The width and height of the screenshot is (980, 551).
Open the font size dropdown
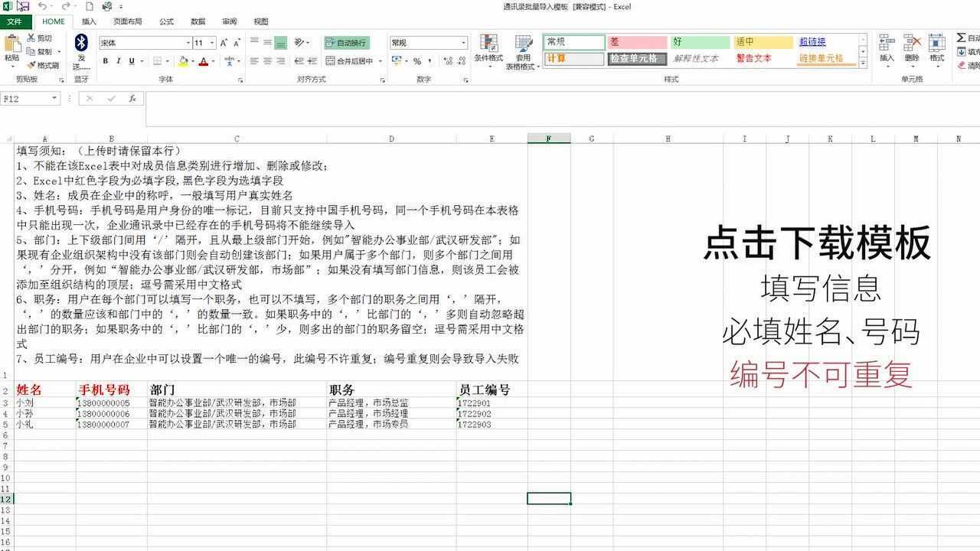[212, 44]
